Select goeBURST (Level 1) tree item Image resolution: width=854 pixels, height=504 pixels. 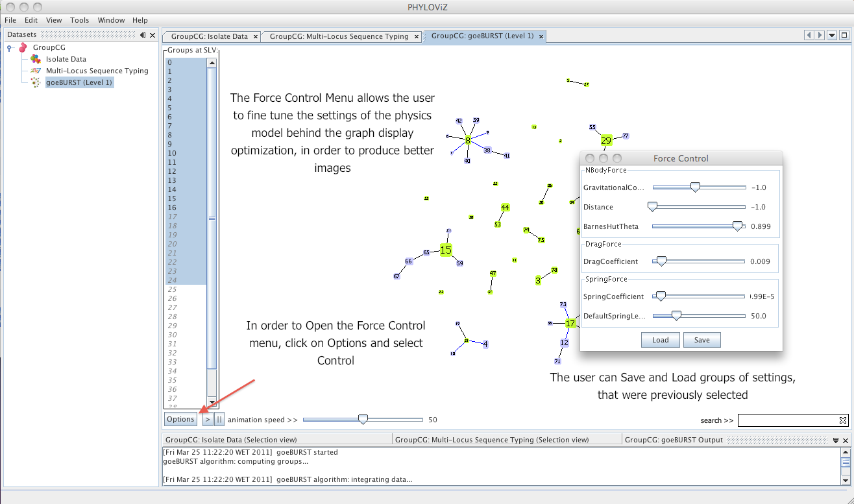(x=79, y=82)
